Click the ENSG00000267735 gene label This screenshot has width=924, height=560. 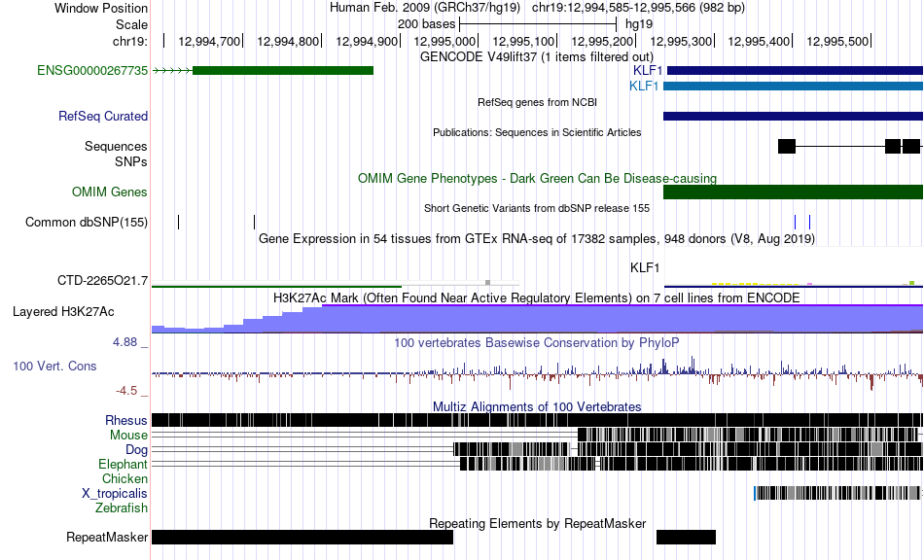[92, 71]
